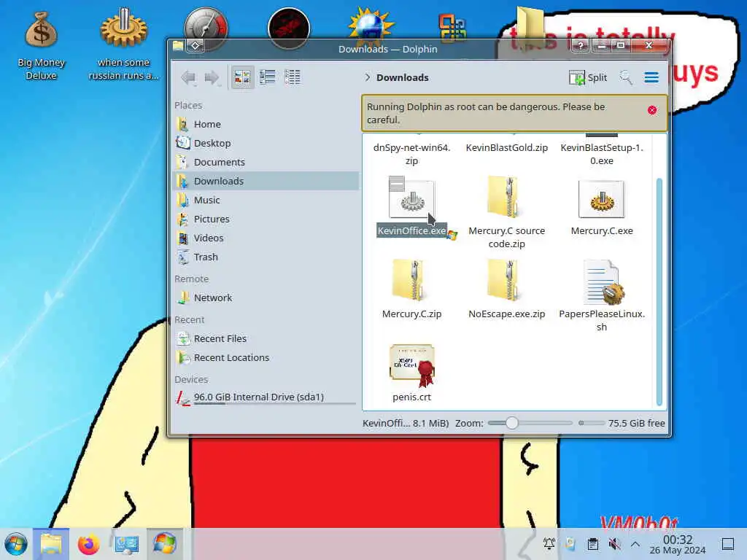This screenshot has width=747, height=560.
Task: Open the clock showing 00:32
Action: 678,544
